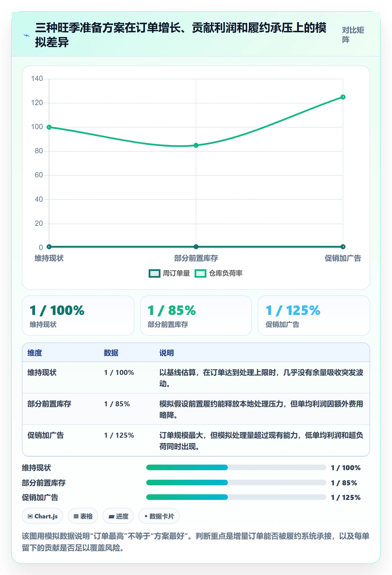Click the 仓库负荷率 data point at 促销加广告
The height and width of the screenshot is (575, 392).
pos(343,97)
